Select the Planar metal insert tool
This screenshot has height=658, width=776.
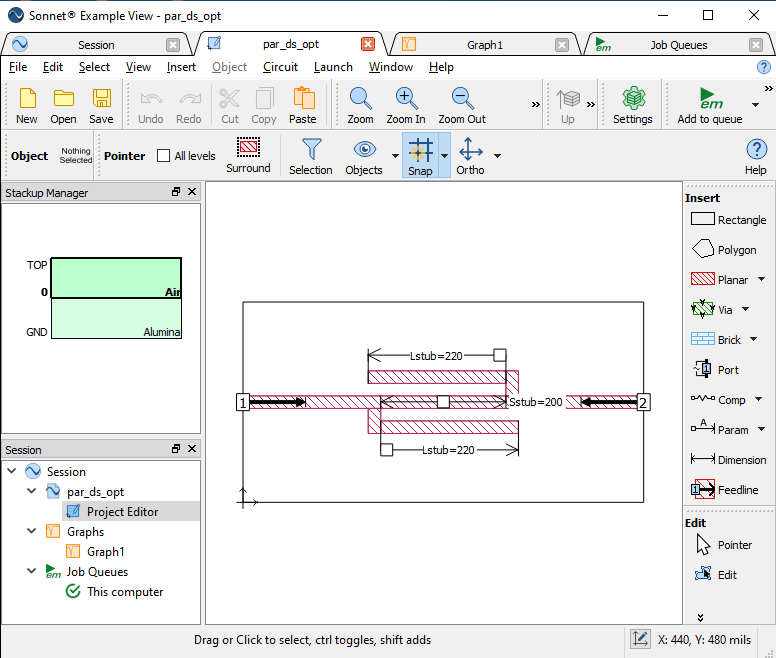[720, 280]
